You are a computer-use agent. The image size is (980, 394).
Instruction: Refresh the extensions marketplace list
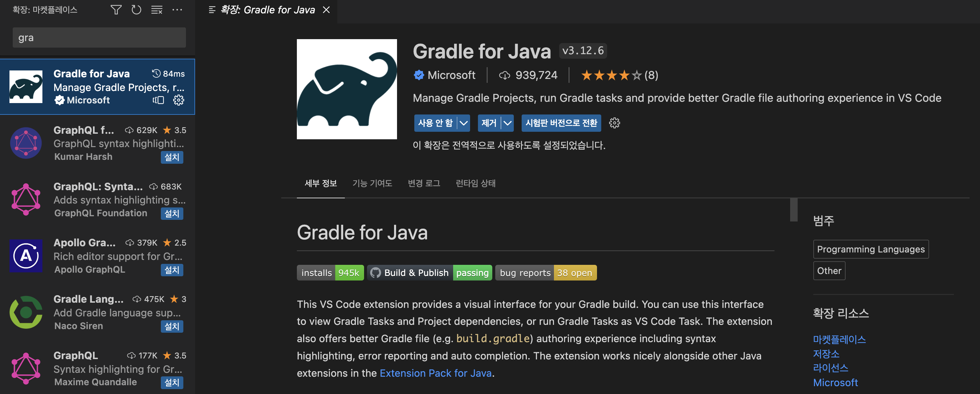(x=136, y=10)
